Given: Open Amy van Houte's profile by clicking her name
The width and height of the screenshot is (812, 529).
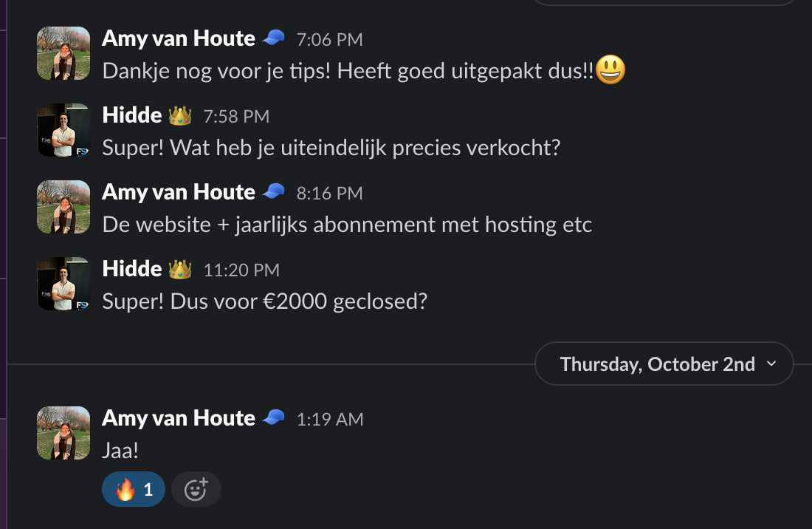Looking at the screenshot, I should [x=178, y=38].
